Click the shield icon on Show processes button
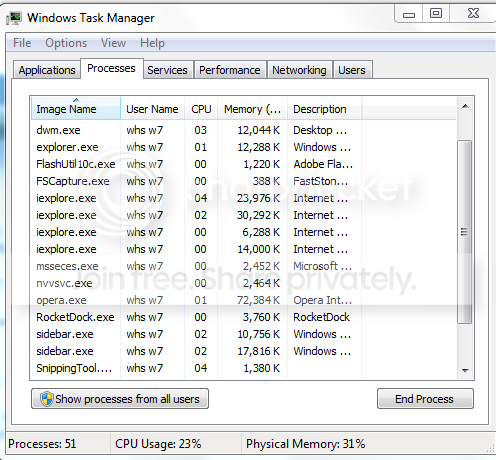This screenshot has width=496, height=460. 47,399
